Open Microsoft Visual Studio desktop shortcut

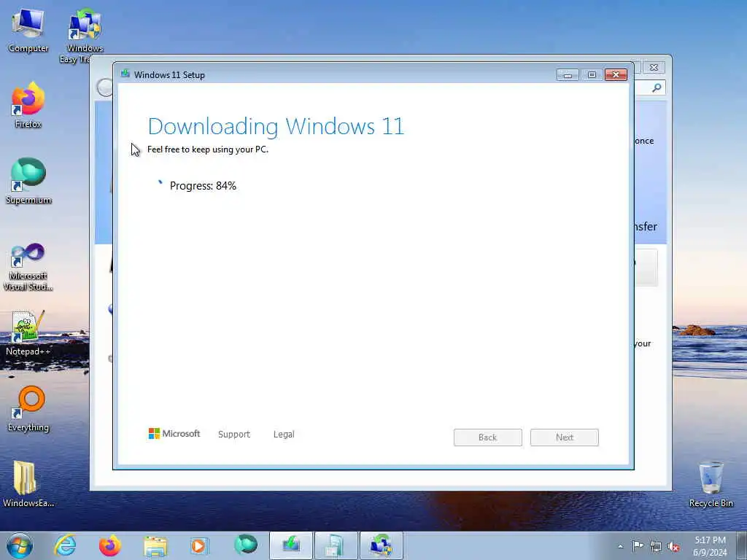tap(28, 267)
